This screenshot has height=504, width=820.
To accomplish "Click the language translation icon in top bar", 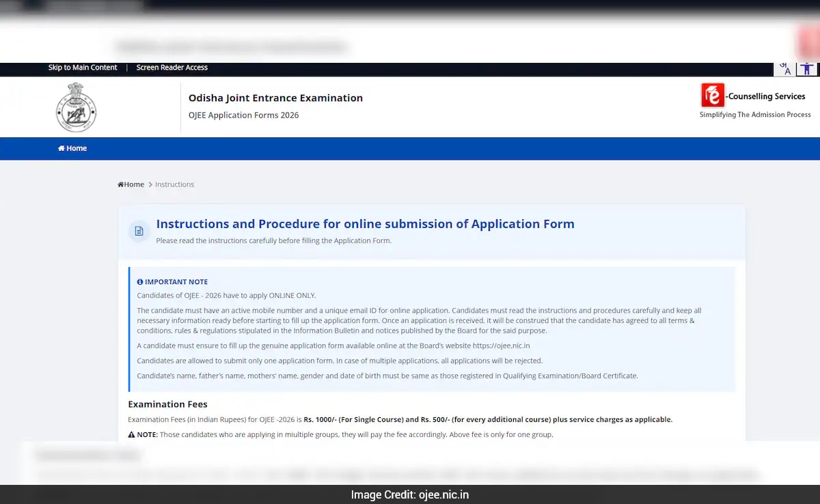I will 784,69.
